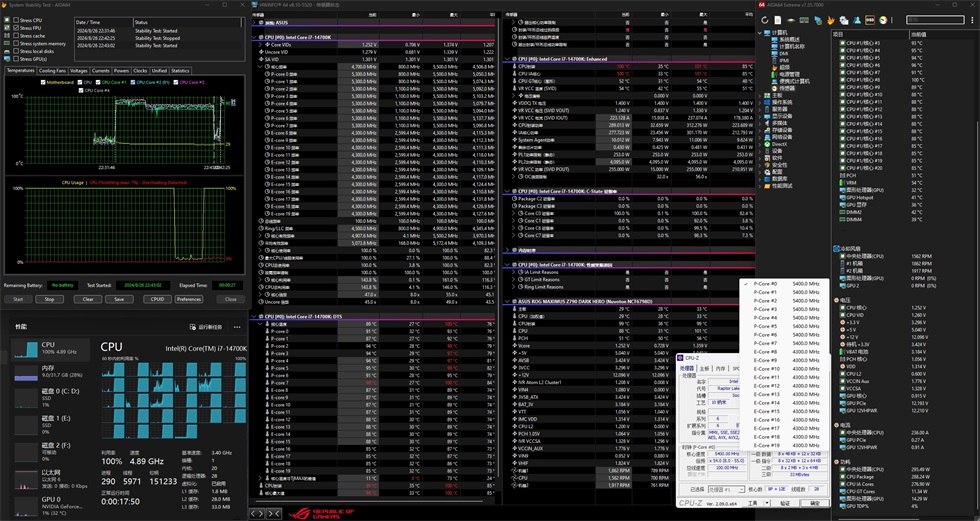Click the gauge benchmark icon in AIDA64 toolbar
The height and width of the screenshot is (521, 980).
pos(882,20)
